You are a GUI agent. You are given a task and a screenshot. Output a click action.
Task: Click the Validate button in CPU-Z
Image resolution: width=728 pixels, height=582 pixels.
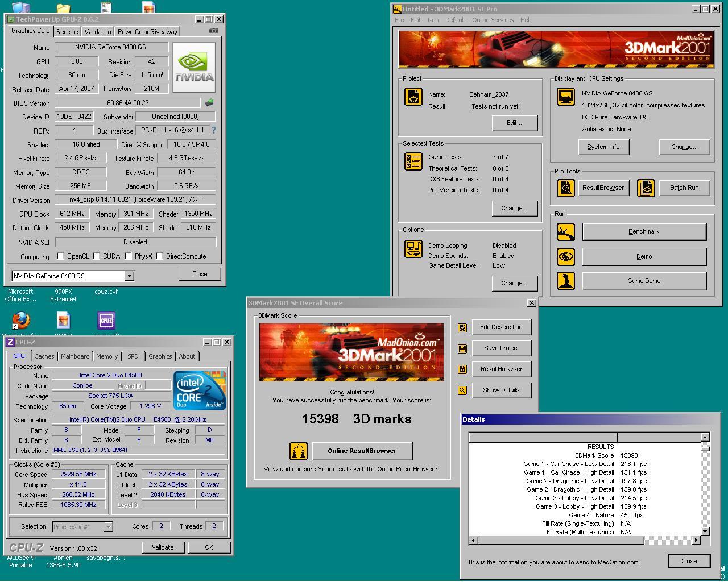tap(163, 547)
